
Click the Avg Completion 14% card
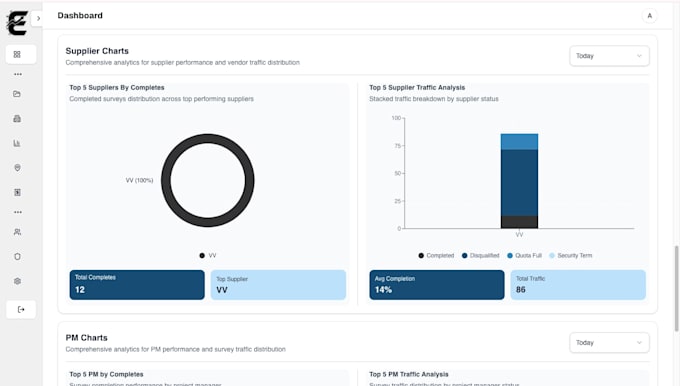437,285
